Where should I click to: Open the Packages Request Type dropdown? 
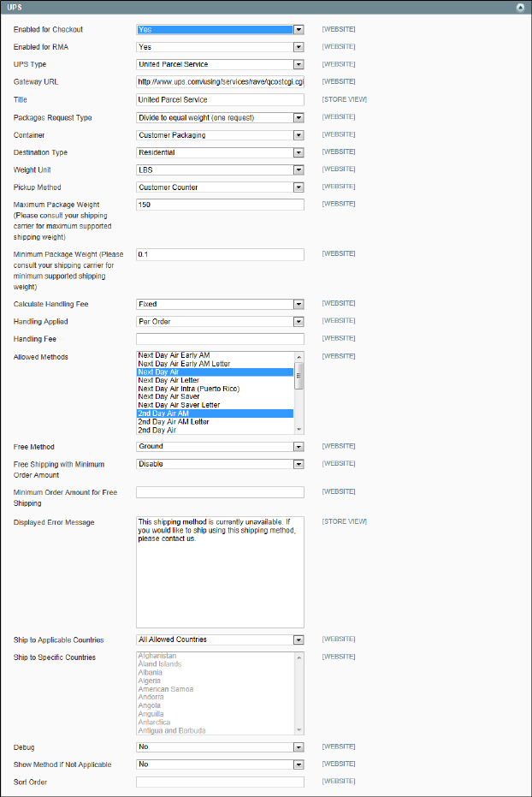tap(221, 117)
